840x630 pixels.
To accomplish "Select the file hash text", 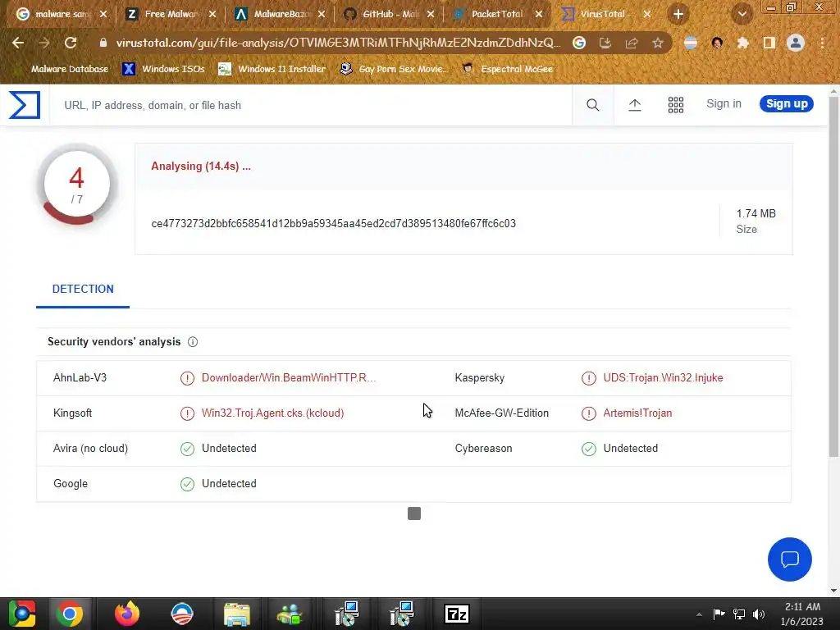I will pos(333,223).
